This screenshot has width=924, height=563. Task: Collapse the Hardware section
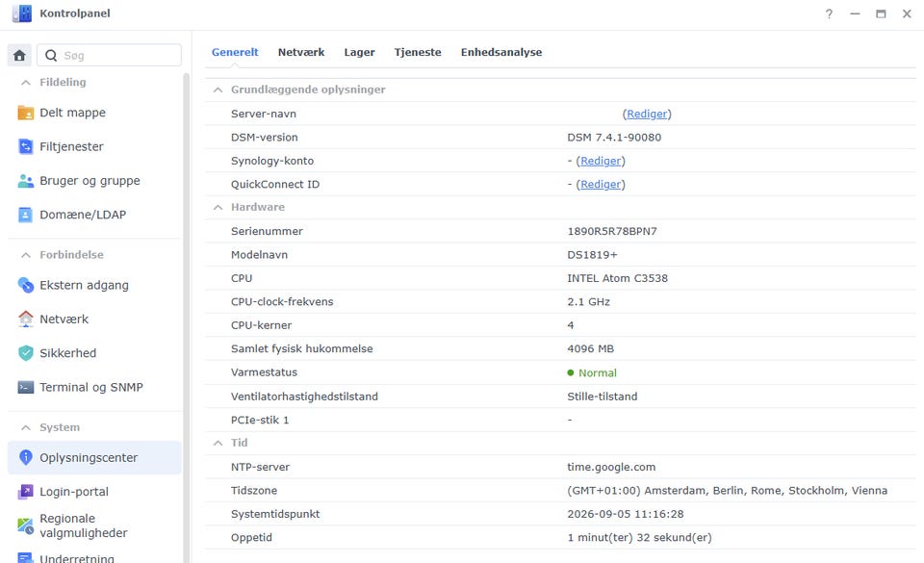coord(218,207)
